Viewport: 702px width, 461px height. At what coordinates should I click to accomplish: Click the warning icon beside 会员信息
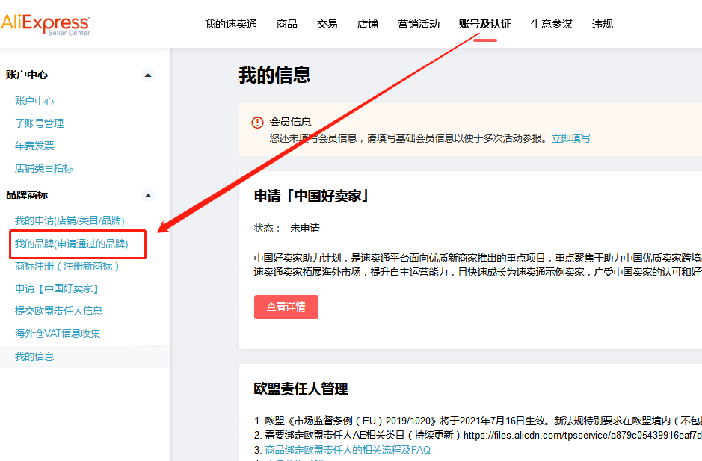point(257,122)
